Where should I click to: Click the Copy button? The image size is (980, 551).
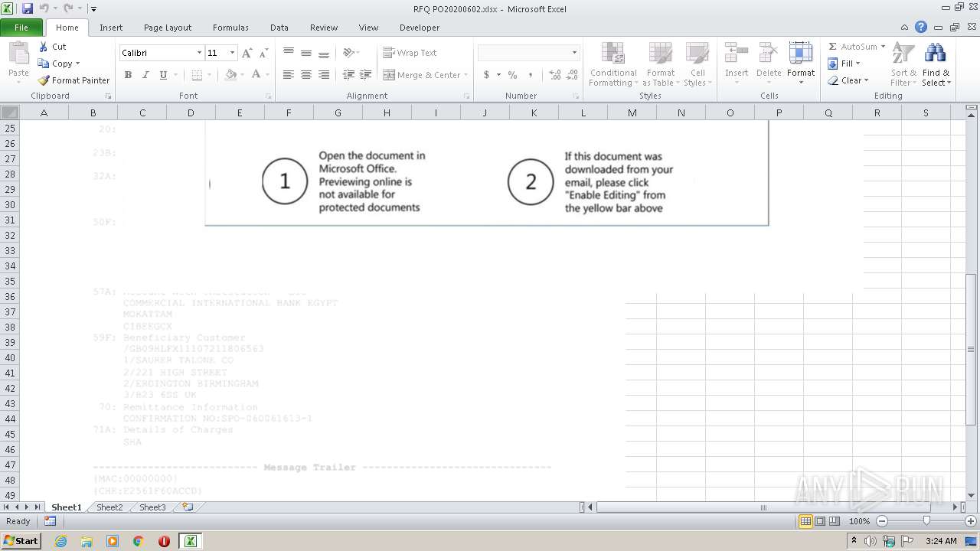(x=58, y=64)
